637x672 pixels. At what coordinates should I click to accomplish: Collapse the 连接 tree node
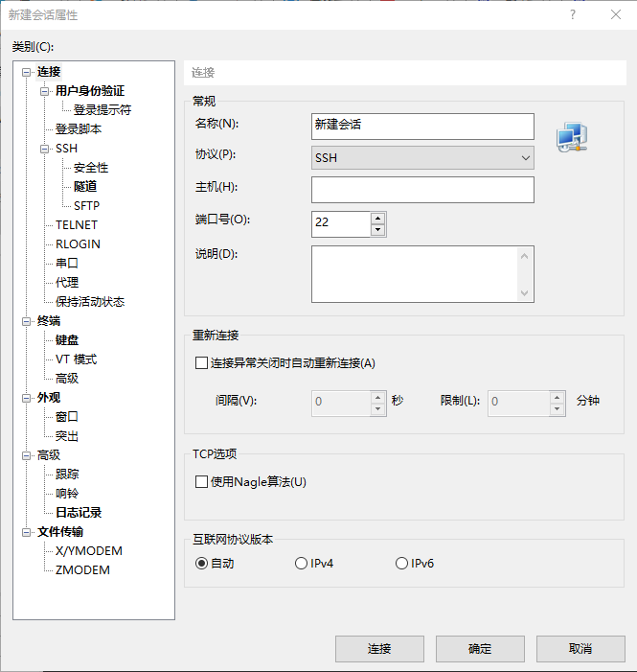click(26, 72)
